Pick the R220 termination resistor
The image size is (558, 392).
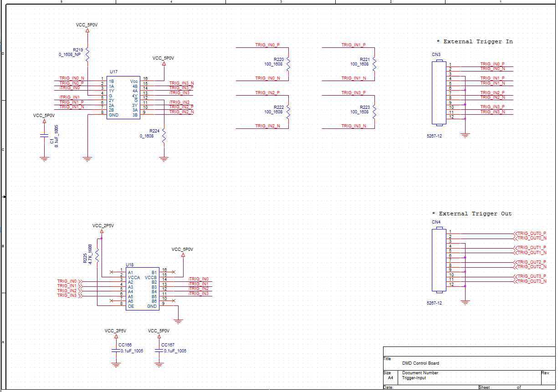coord(288,64)
